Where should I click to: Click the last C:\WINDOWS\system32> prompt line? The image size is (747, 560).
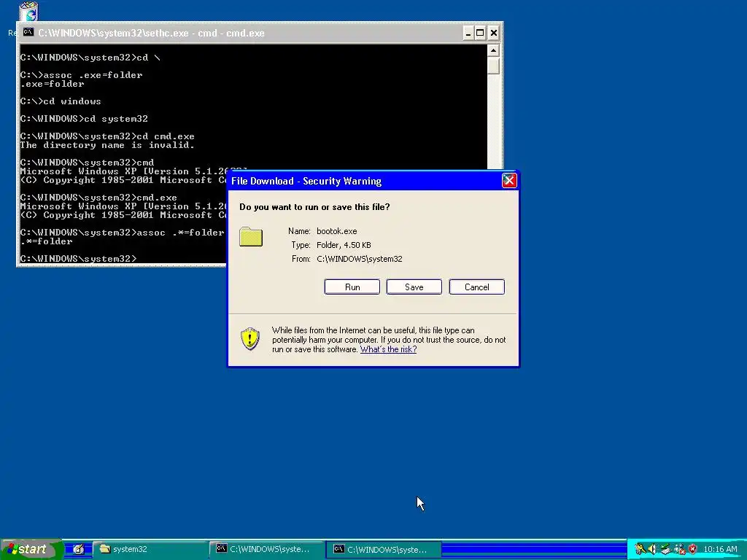click(x=79, y=259)
